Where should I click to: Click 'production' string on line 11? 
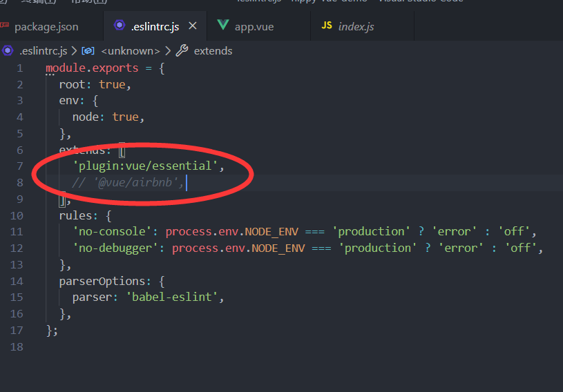tap(371, 232)
